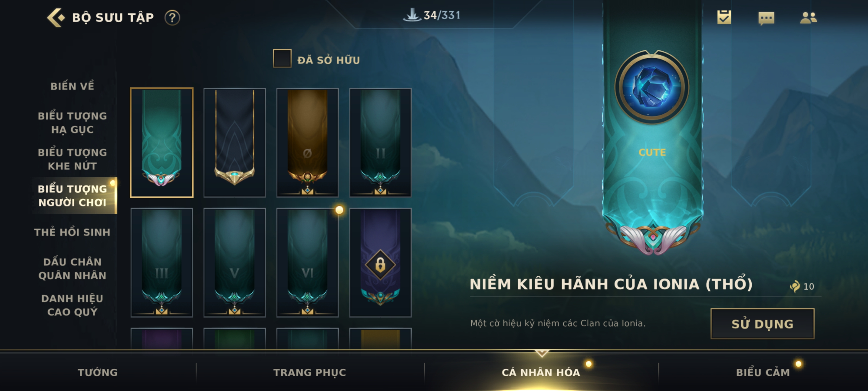Open DANH HIỆU CAO QUÝ category
The width and height of the screenshot is (868, 391).
click(x=72, y=305)
